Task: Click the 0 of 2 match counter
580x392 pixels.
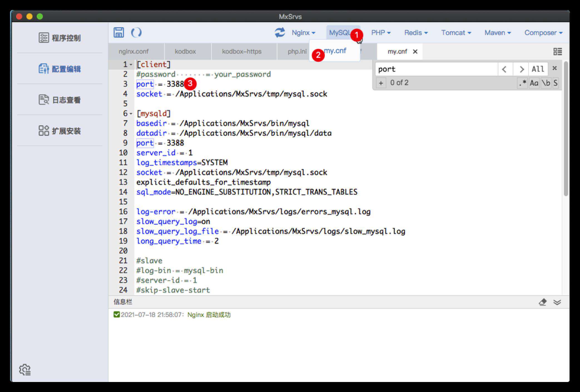Action: (399, 83)
